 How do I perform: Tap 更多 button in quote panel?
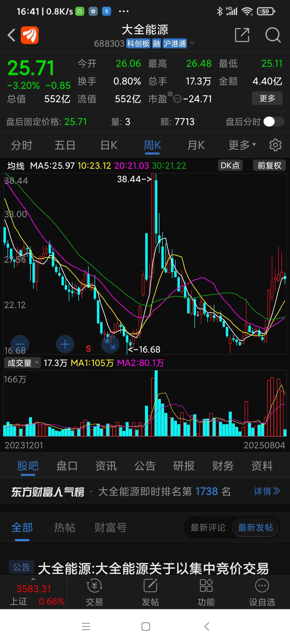[267, 98]
